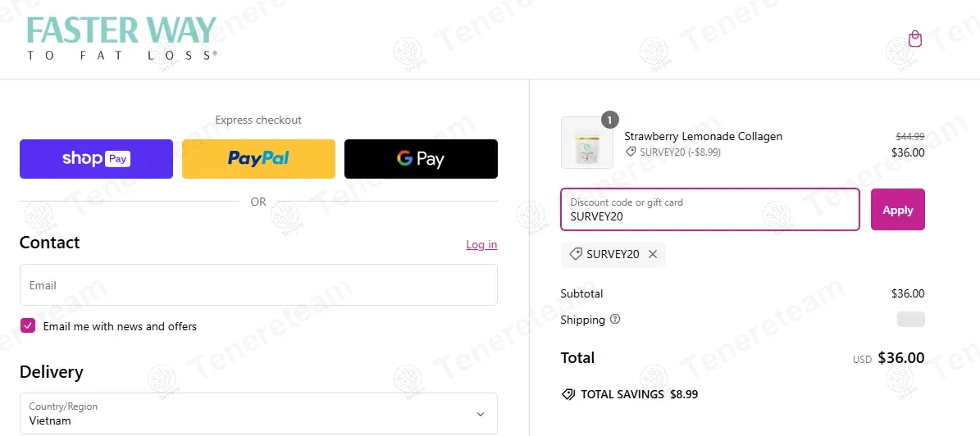Image resolution: width=980 pixels, height=436 pixels.
Task: Click the Strawberry Lemonade Collagen product name
Action: coord(703,136)
